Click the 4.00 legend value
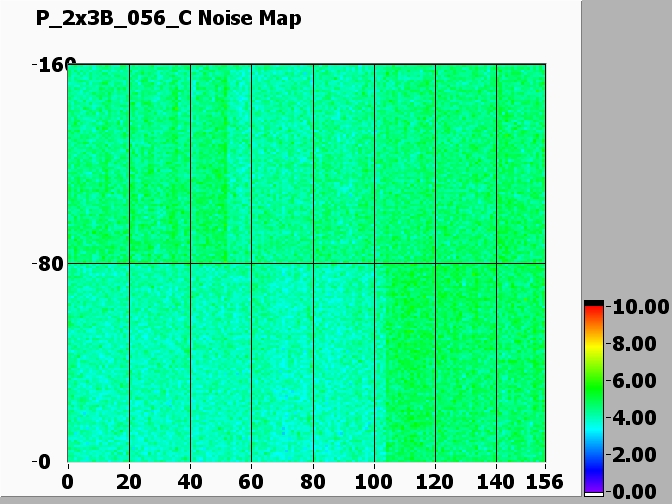Viewport: 672px width, 504px height. 636,417
